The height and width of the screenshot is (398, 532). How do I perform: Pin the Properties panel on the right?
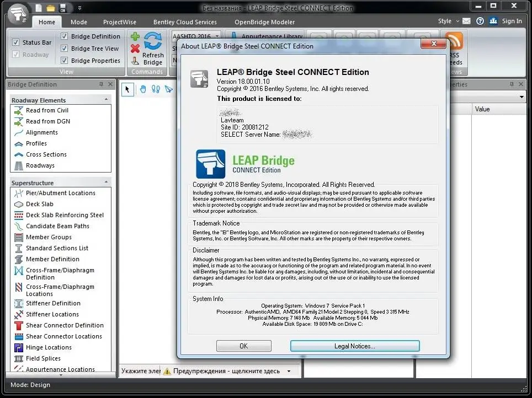pos(512,84)
